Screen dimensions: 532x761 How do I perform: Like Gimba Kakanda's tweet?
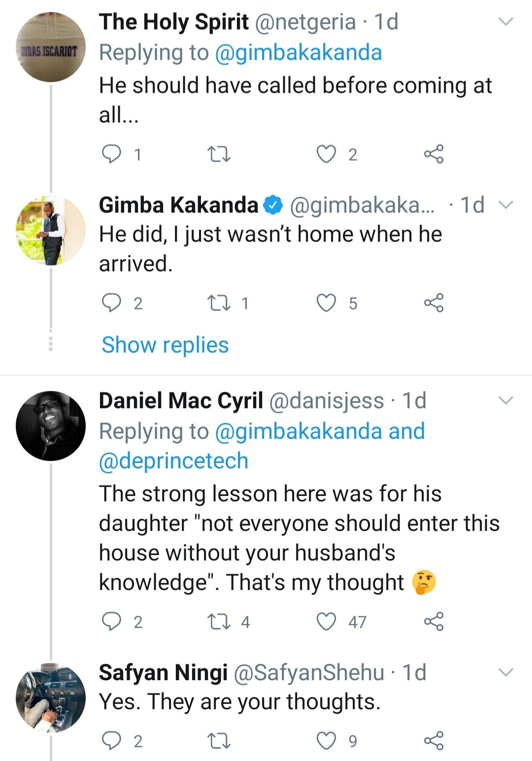pos(326,303)
